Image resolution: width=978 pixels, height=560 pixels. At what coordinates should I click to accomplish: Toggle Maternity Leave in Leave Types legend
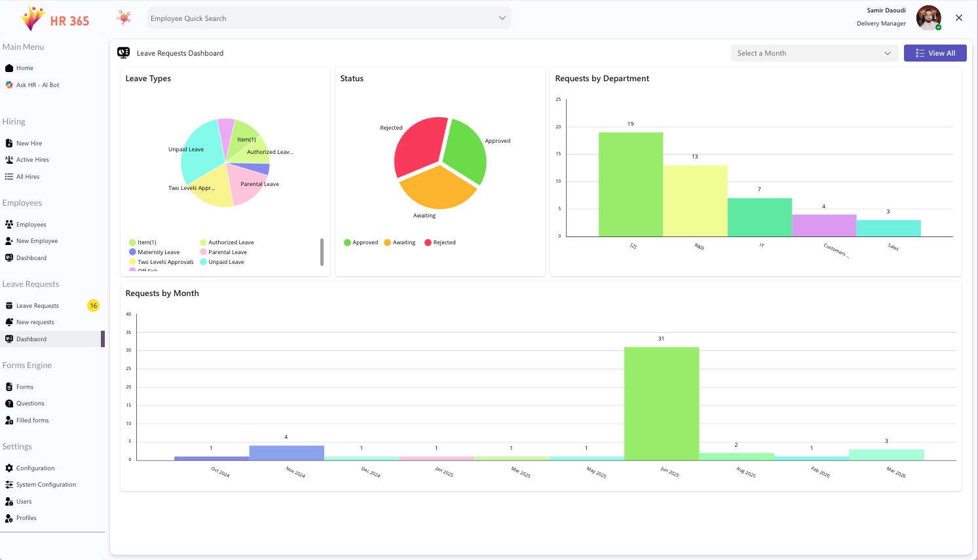(x=155, y=252)
